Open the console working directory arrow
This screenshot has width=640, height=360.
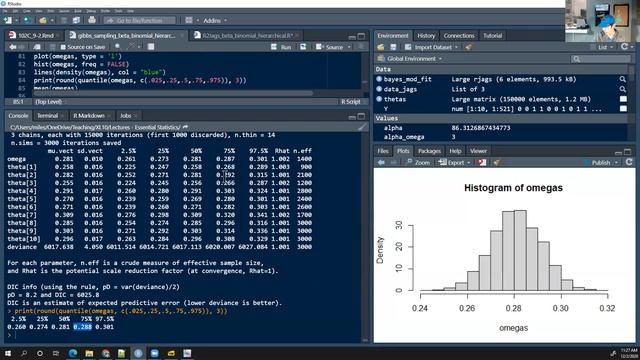[185, 127]
